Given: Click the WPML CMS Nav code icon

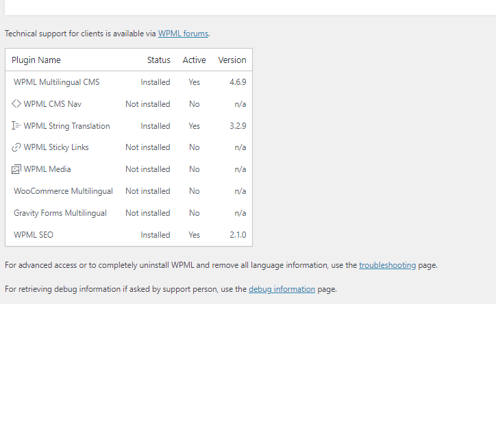Looking at the screenshot, I should pyautogui.click(x=16, y=103).
